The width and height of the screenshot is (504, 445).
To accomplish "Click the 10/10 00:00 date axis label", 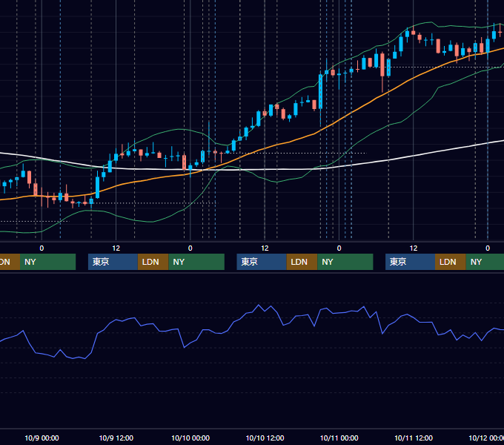I will tap(190, 438).
